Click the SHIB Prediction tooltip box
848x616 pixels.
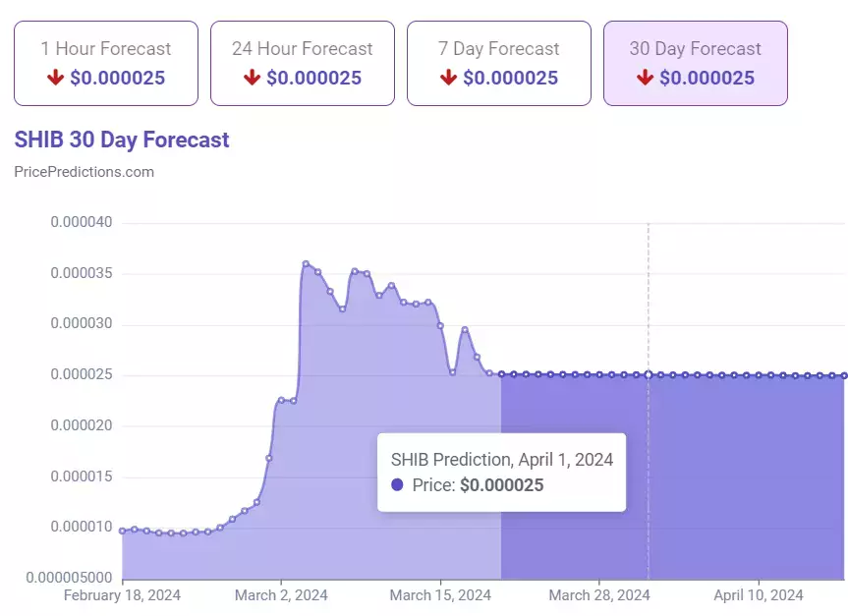[501, 473]
